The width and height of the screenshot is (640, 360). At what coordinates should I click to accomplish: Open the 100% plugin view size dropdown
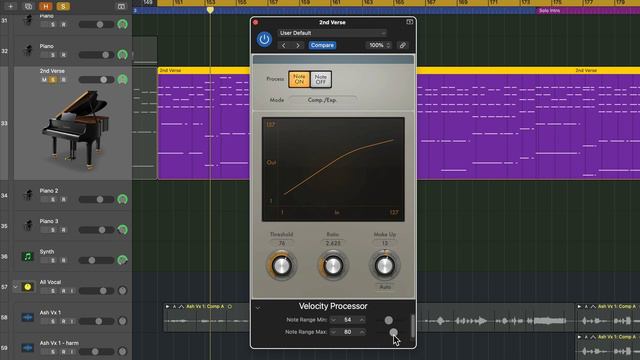click(379, 45)
